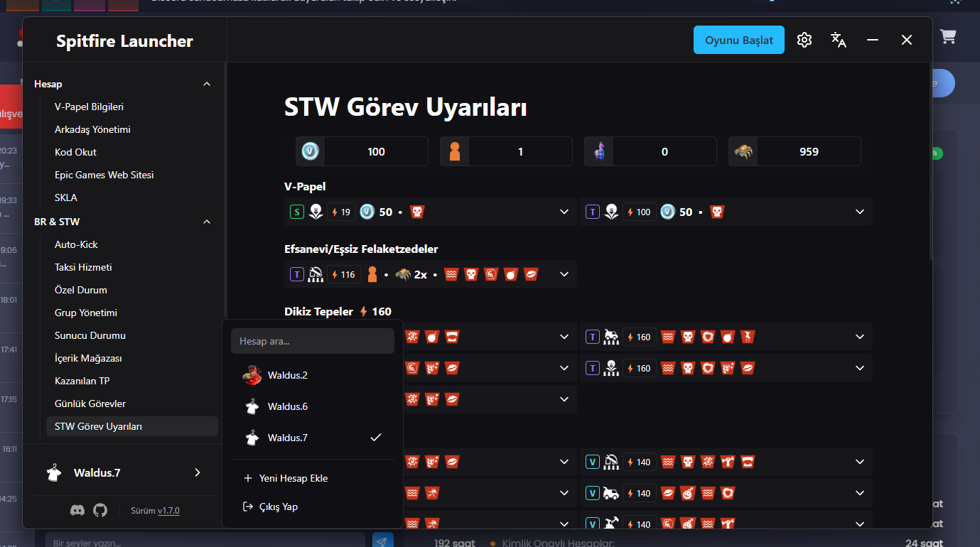The image size is (980, 547).
Task: Click the power level 116 chip
Action: [x=344, y=274]
